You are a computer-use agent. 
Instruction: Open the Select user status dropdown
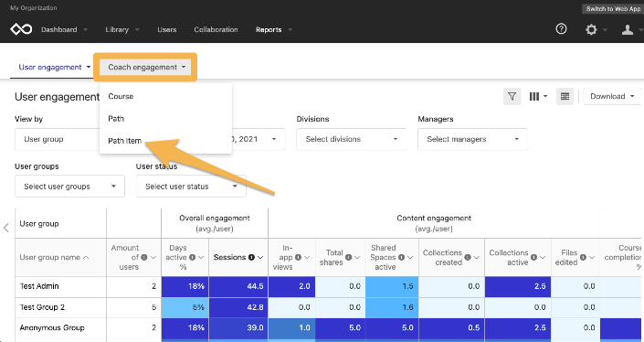[x=191, y=187]
